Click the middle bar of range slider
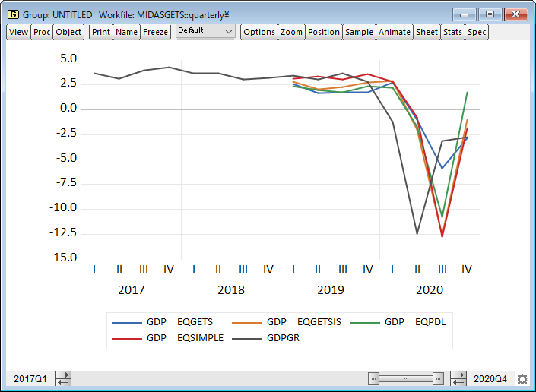Viewport: 536px width, 392px height. (x=406, y=378)
